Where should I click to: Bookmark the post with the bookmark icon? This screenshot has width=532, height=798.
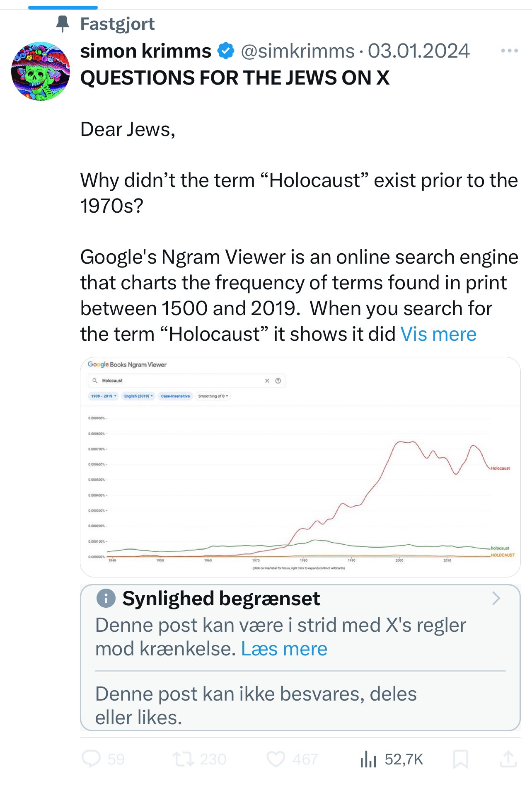[x=460, y=759]
